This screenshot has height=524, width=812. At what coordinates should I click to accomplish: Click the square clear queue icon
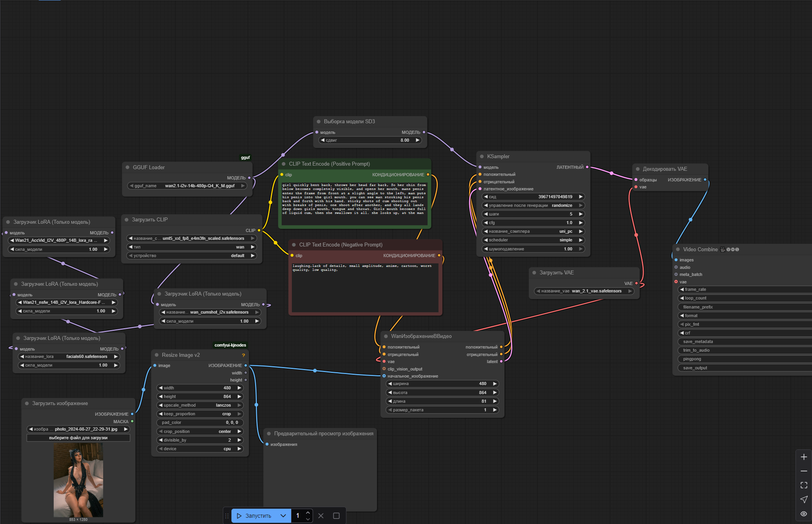pos(336,516)
